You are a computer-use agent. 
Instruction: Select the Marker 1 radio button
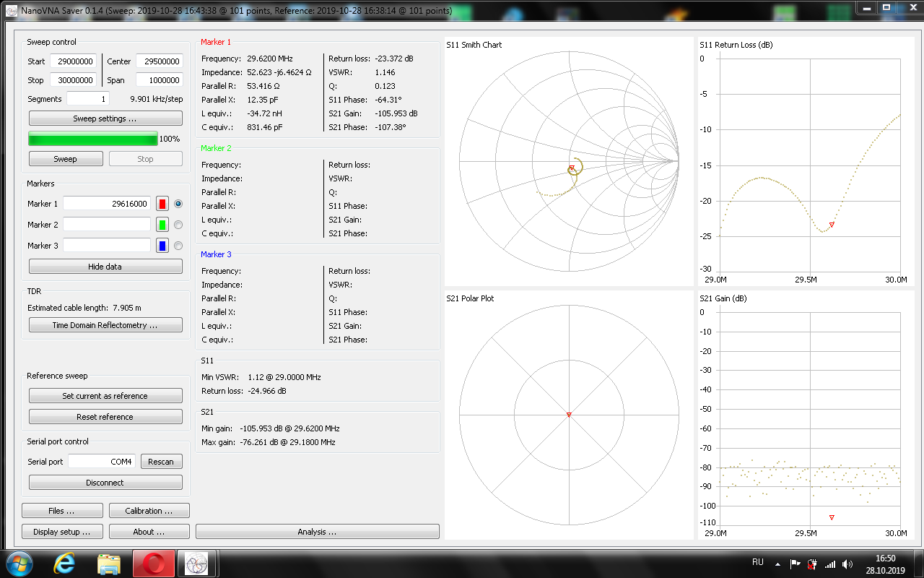[178, 204]
